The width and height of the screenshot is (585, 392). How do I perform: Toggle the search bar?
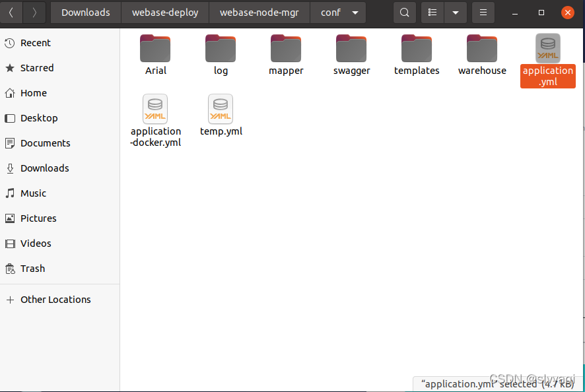coord(404,12)
